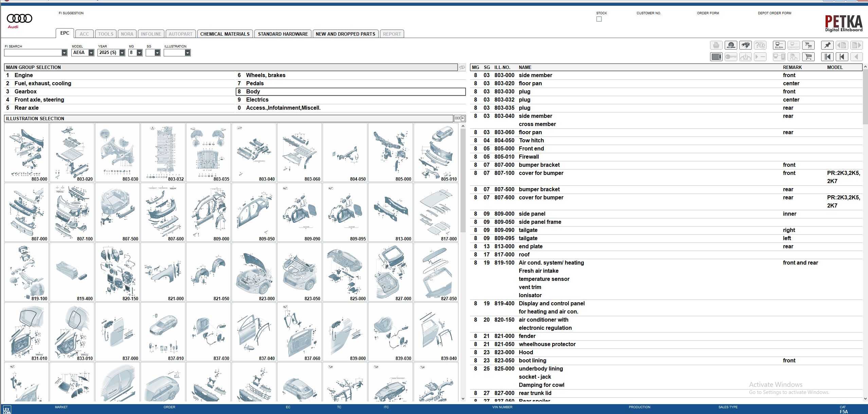Viewport: 868px width, 414px height.
Task: Select the binoculars search tool
Action: pyautogui.click(x=746, y=45)
